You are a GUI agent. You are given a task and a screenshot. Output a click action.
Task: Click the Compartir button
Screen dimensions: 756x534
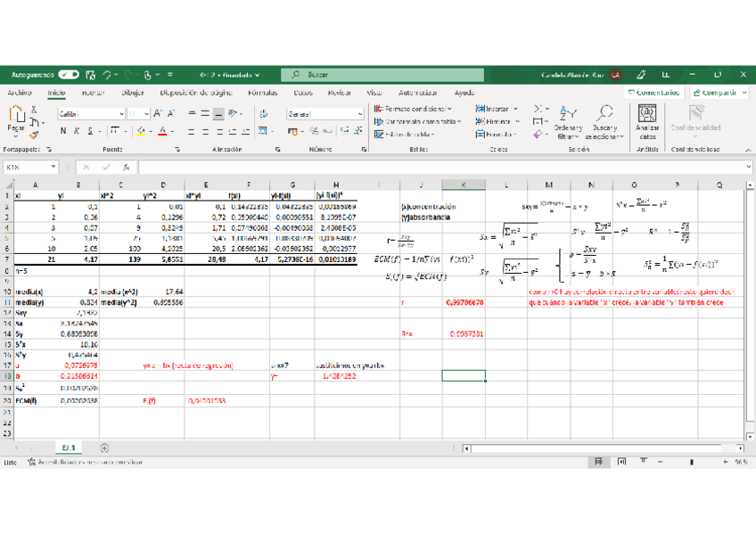pos(719,93)
